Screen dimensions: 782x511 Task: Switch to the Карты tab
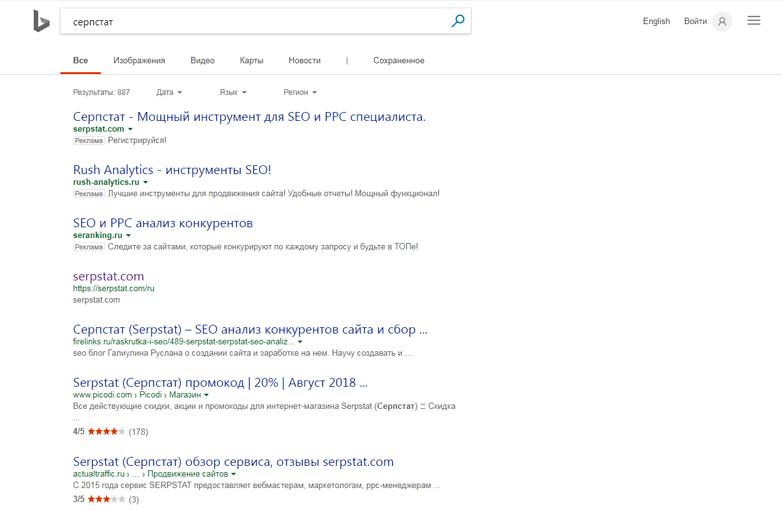[x=251, y=60]
